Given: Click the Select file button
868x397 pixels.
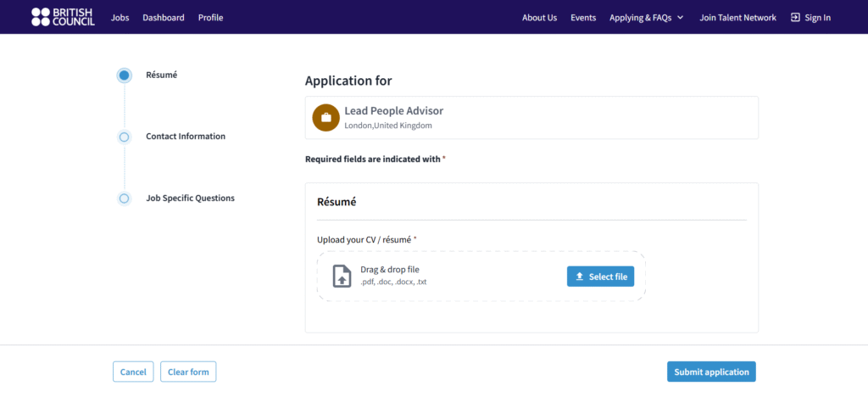Looking at the screenshot, I should pos(600,277).
